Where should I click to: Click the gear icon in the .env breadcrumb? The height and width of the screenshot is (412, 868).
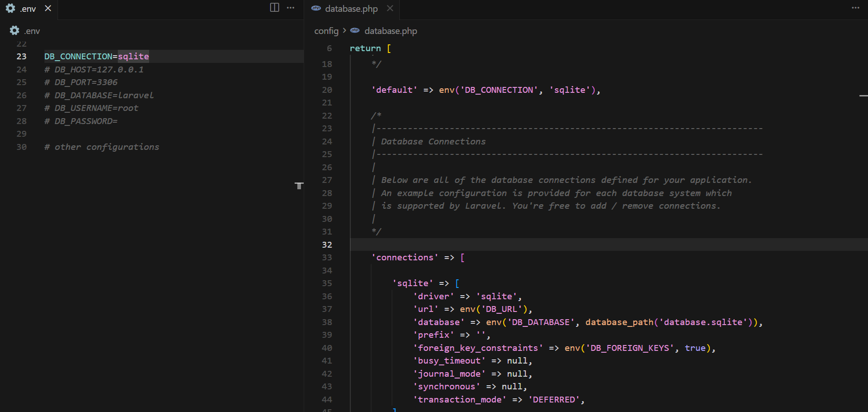click(x=15, y=31)
